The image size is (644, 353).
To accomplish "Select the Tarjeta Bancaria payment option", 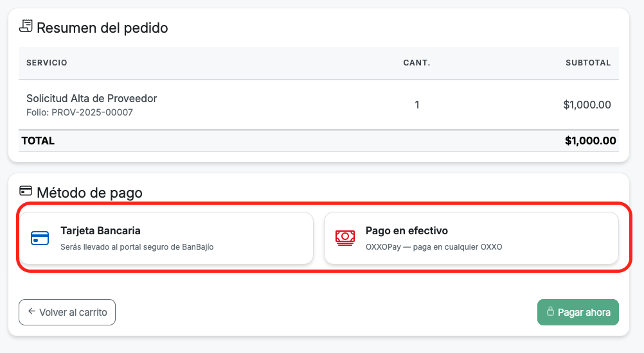I will 166,238.
